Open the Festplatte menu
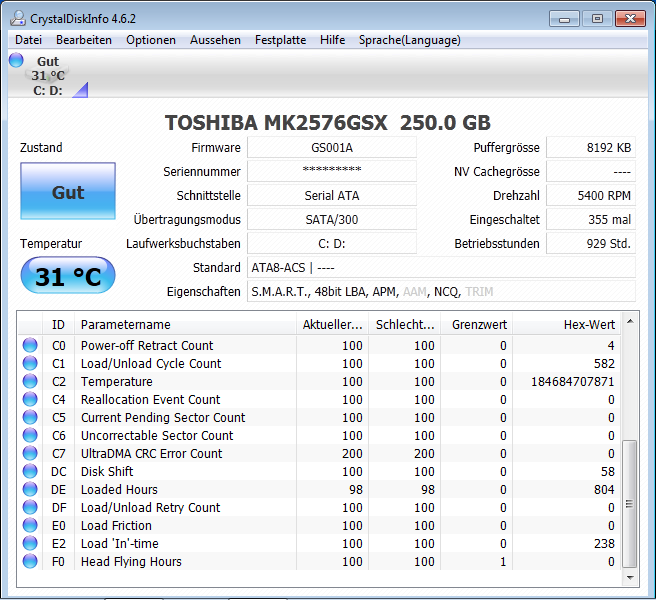The height and width of the screenshot is (600, 656). coord(280,40)
